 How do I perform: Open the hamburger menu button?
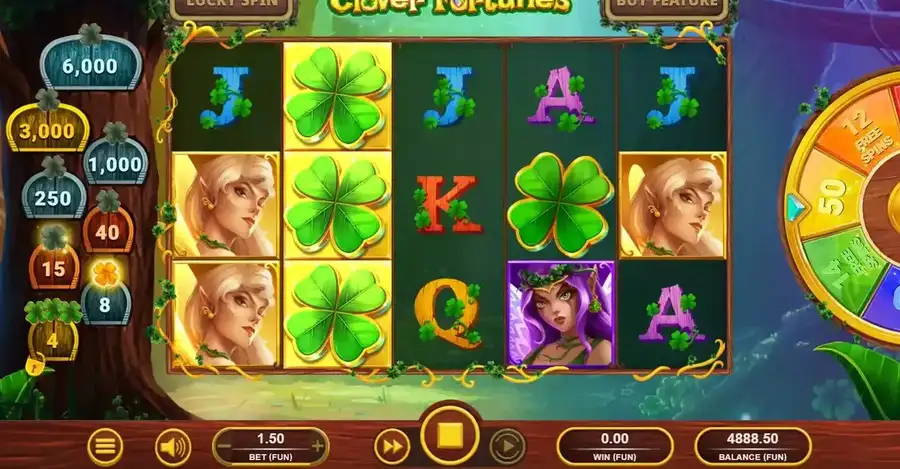[105, 446]
